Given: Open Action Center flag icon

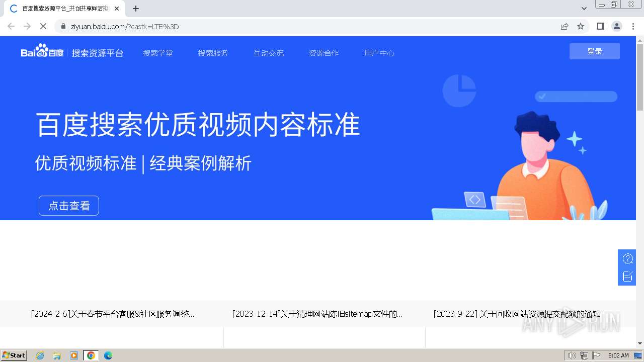Looking at the screenshot, I should [596, 355].
